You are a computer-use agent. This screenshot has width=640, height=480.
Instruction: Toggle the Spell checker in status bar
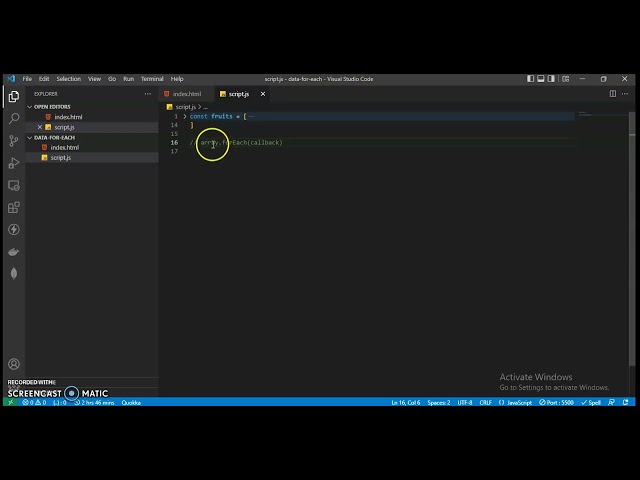591,402
